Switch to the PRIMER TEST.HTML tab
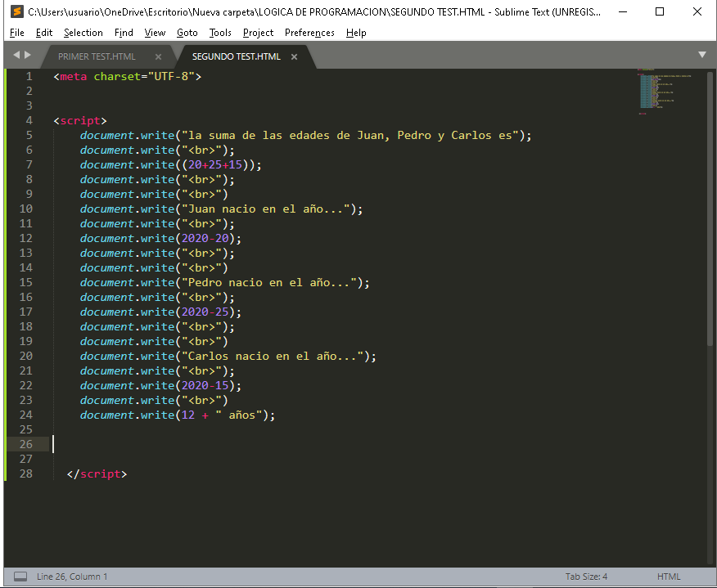Screen dimensions: 717x588 (x=97, y=56)
